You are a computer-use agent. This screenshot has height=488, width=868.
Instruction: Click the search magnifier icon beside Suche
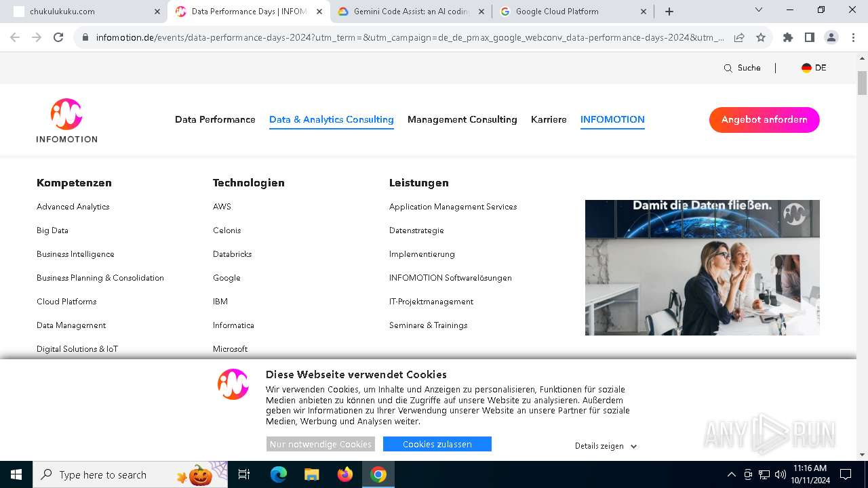pos(728,68)
